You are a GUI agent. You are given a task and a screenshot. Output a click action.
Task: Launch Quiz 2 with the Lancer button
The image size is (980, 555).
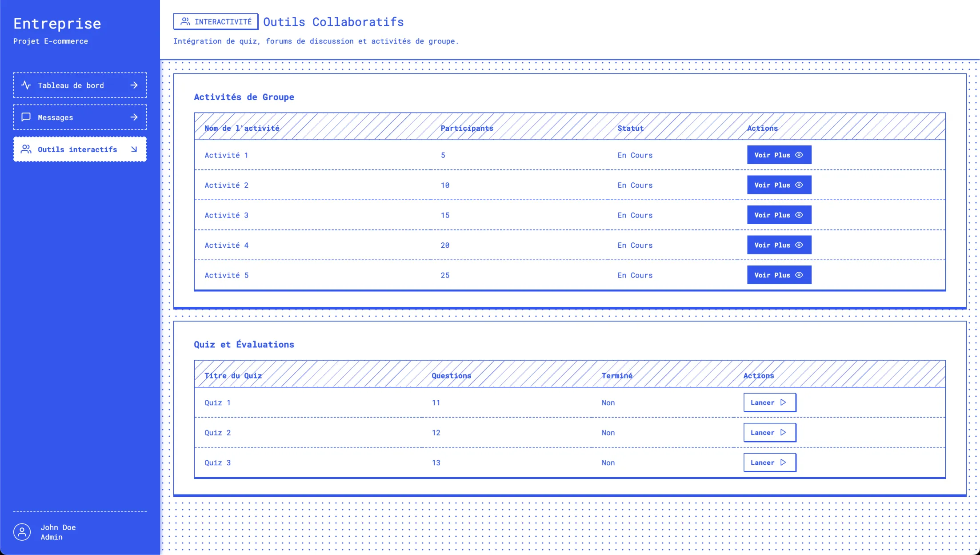click(769, 432)
